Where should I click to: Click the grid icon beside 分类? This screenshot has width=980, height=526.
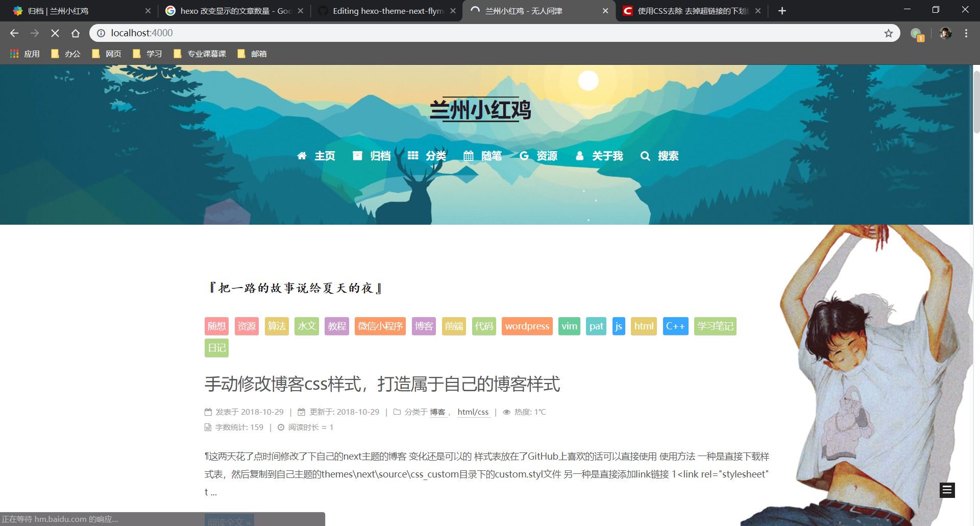tap(413, 156)
